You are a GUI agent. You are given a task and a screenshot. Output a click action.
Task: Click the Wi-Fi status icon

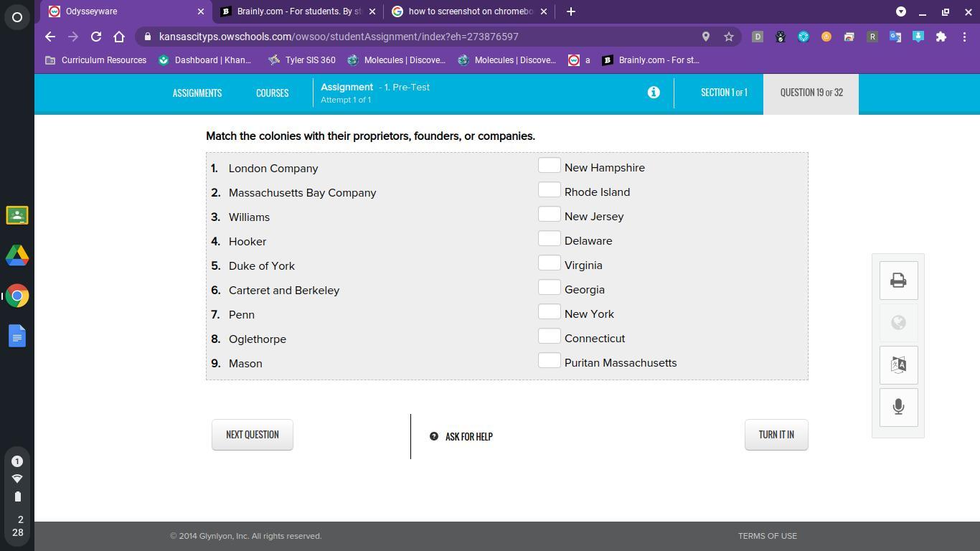coord(17,479)
